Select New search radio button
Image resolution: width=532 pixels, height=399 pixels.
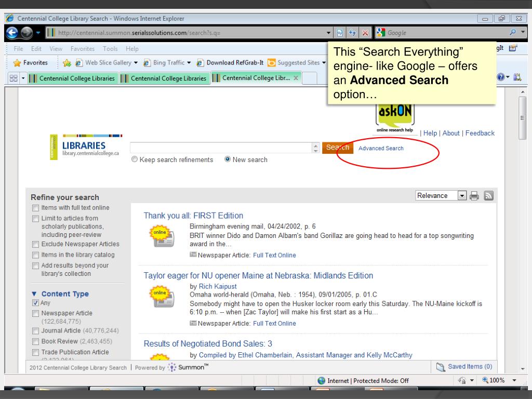[x=228, y=159]
